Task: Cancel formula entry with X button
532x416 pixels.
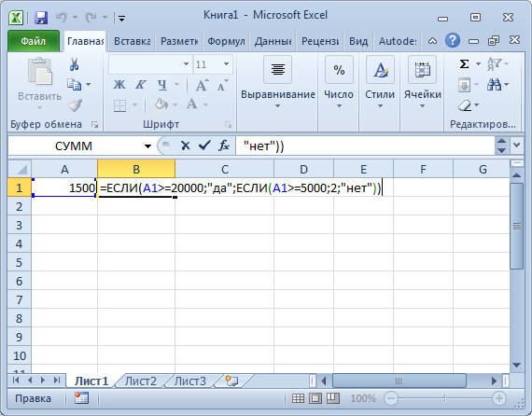Action: click(185, 146)
